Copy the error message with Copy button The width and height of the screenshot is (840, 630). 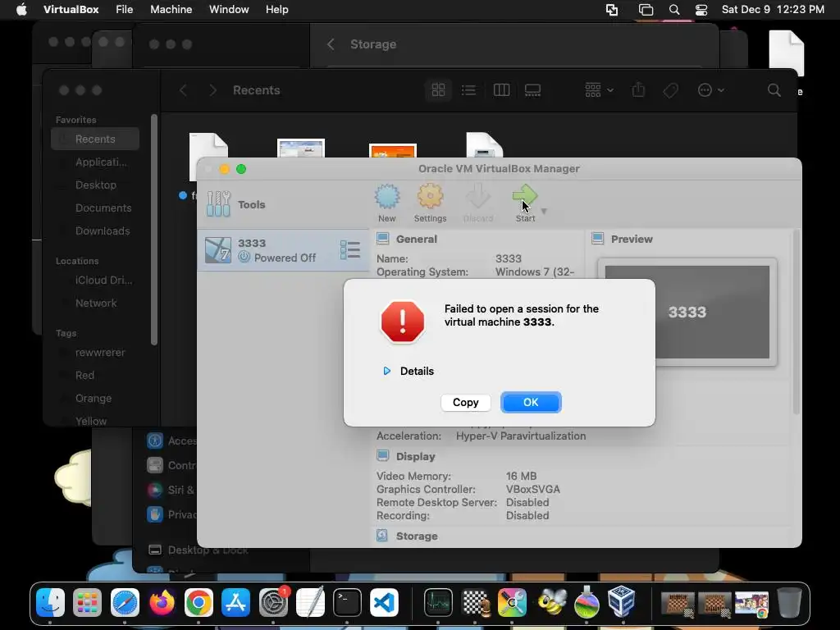(x=466, y=402)
